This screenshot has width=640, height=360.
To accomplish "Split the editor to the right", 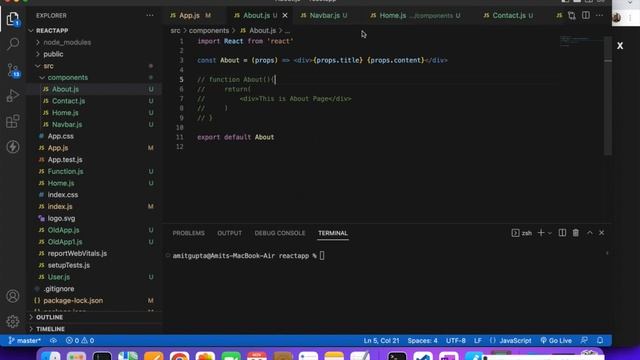I will (586, 16).
